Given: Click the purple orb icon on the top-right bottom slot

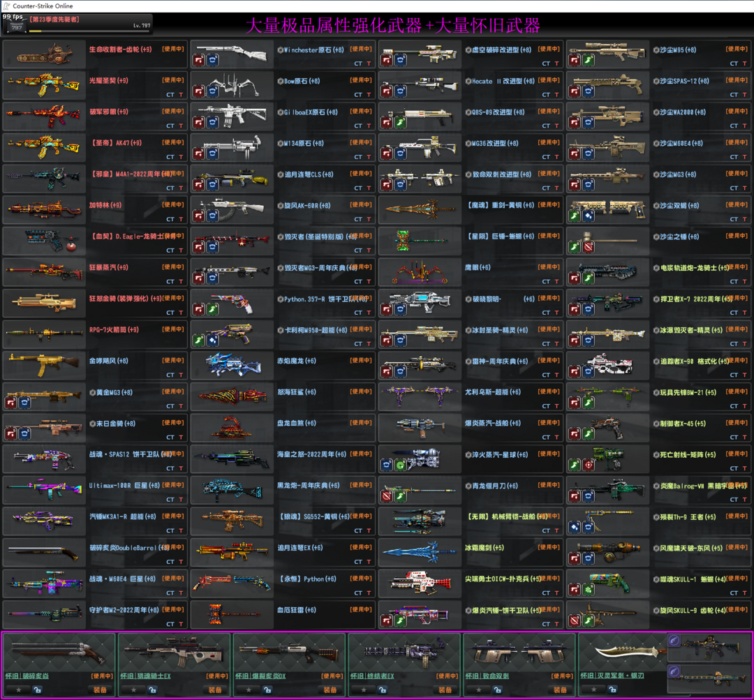Looking at the screenshot, I should coord(674,641).
